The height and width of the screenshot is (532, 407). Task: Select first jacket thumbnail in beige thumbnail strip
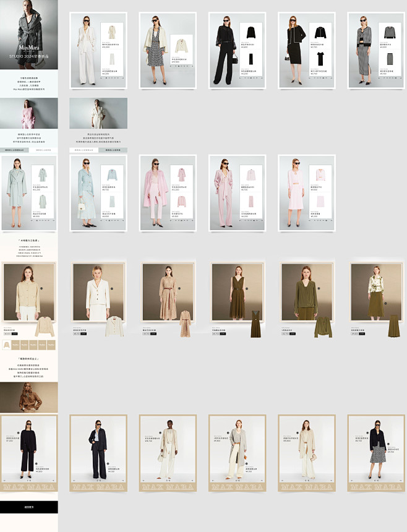coord(6,345)
